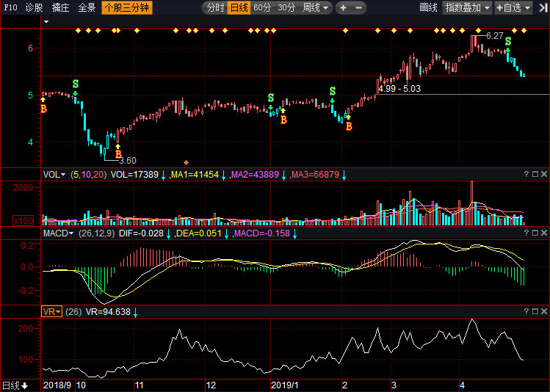The image size is (550, 392).
Task: Close the VR indicator panel
Action: coord(543,311)
